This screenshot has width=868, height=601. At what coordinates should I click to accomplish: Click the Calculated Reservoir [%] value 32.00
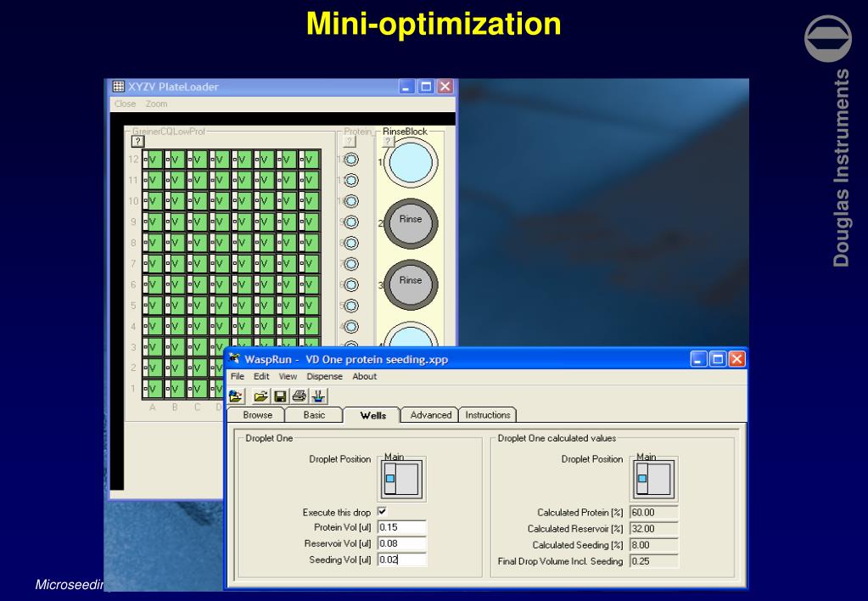tap(654, 529)
